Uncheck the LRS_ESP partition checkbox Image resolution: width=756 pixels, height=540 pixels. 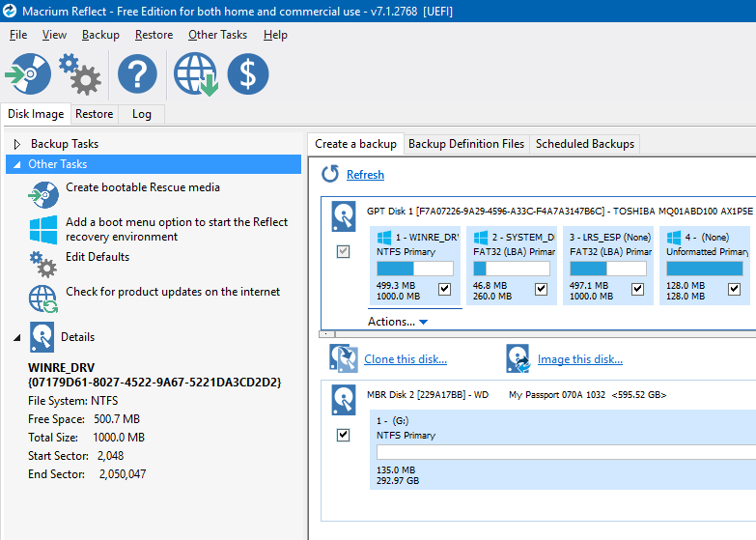click(x=637, y=289)
